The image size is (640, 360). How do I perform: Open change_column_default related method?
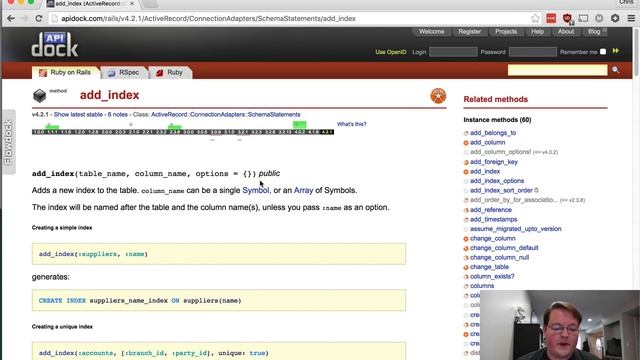coord(504,248)
